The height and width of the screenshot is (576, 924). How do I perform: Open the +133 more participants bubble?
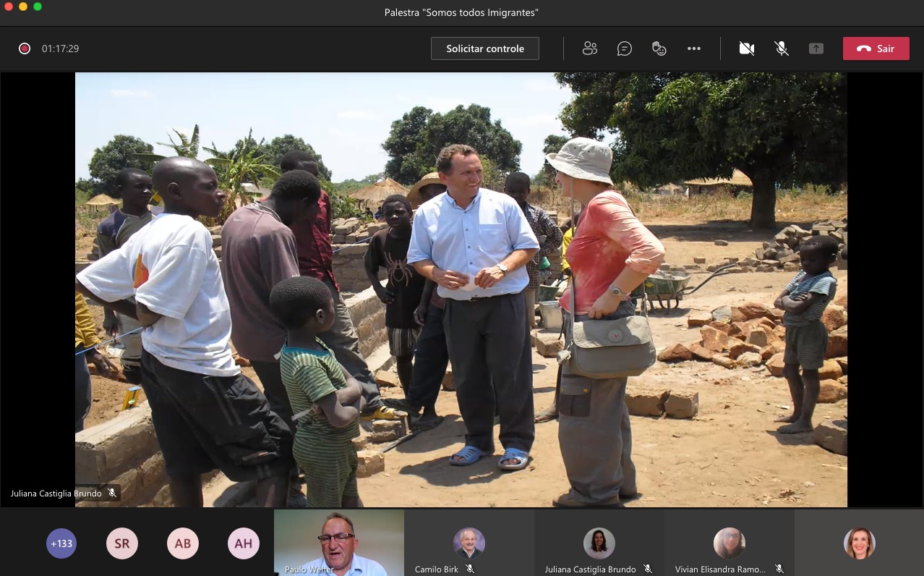(61, 543)
